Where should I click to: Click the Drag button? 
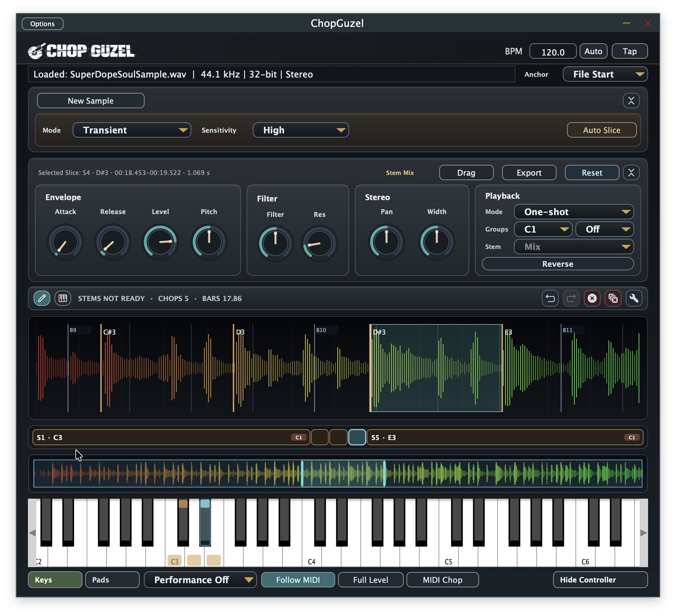pyautogui.click(x=466, y=173)
